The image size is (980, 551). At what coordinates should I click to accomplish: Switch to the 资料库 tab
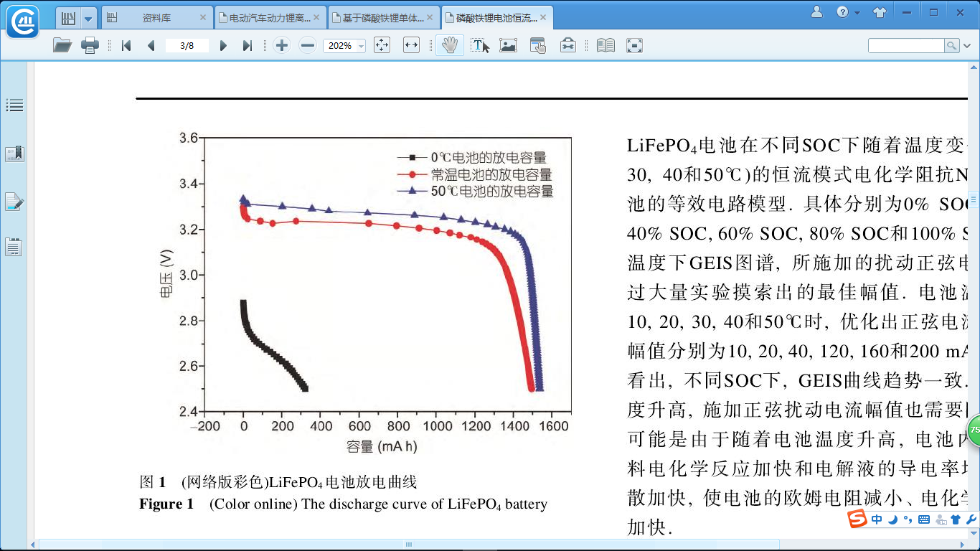[156, 18]
